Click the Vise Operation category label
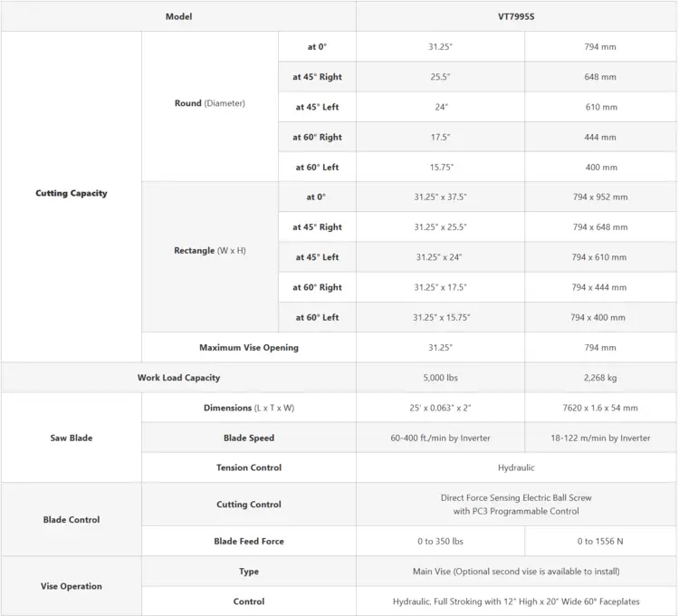 (72, 586)
